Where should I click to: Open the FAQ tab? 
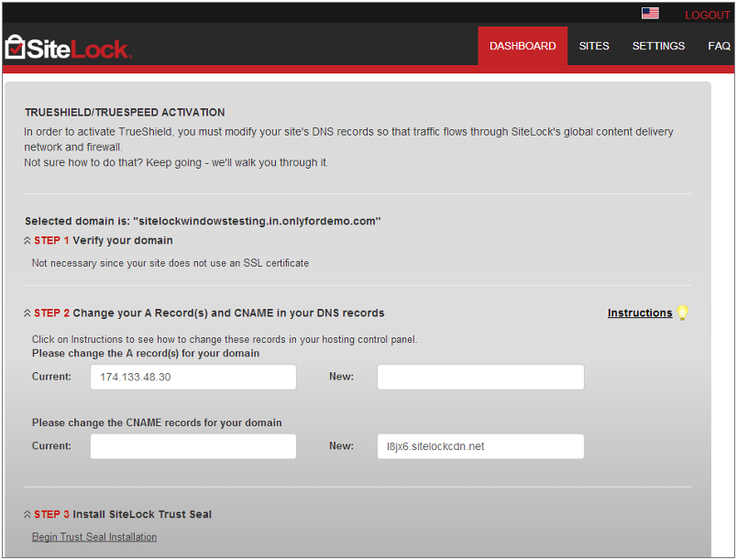coord(719,46)
